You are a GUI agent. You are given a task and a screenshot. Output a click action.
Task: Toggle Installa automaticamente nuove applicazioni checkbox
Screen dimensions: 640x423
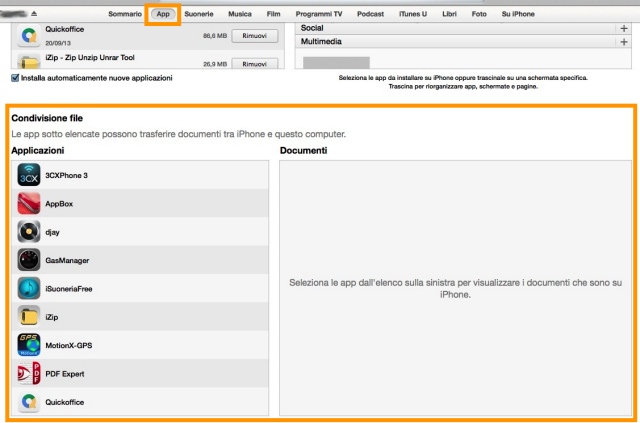[15, 78]
